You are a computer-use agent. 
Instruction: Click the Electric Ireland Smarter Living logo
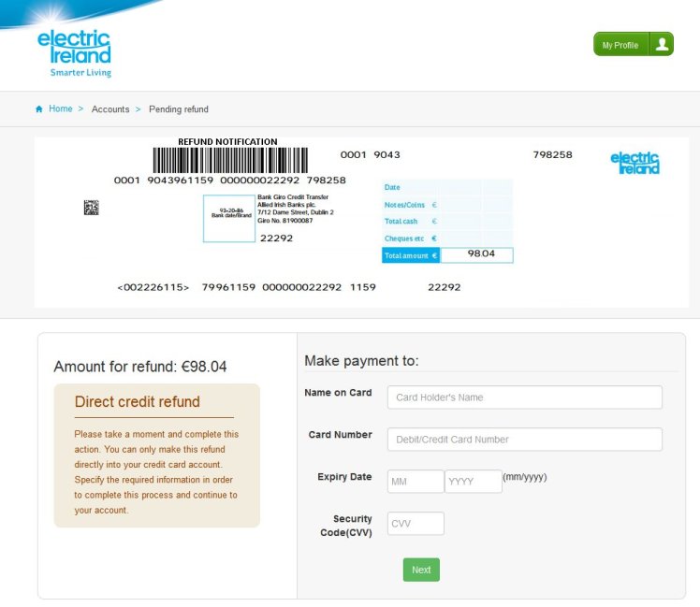[x=75, y=53]
